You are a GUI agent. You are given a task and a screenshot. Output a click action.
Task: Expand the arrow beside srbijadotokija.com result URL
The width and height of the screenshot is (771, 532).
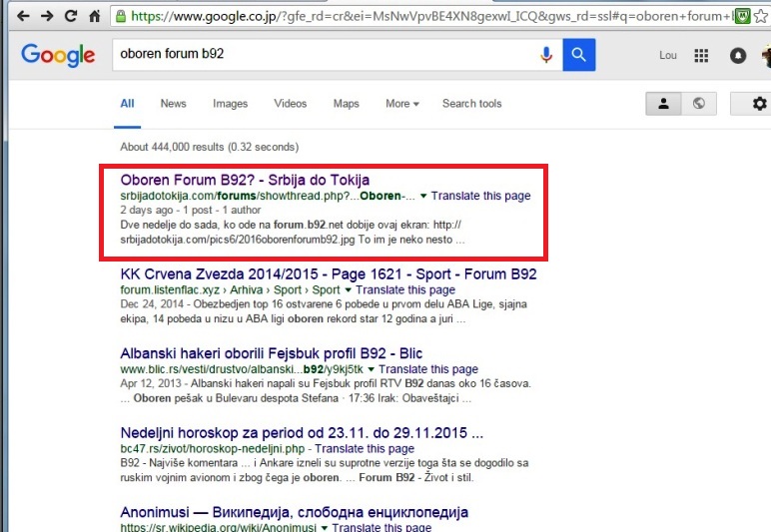click(423, 196)
